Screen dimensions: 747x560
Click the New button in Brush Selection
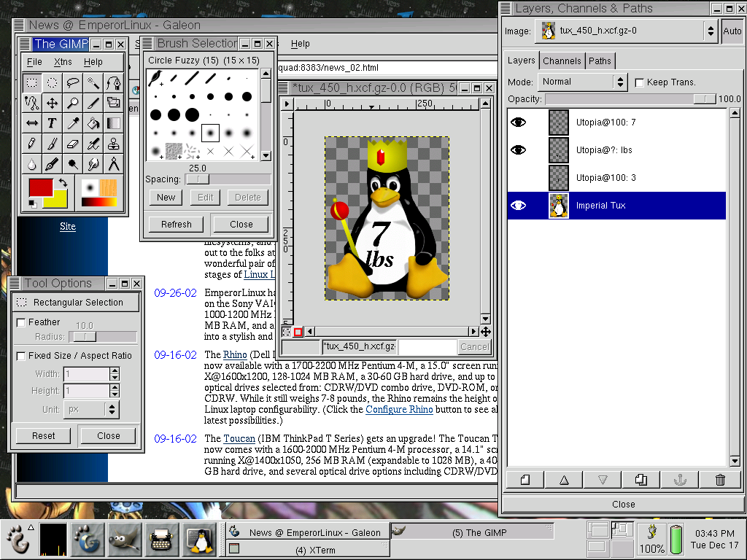[166, 197]
